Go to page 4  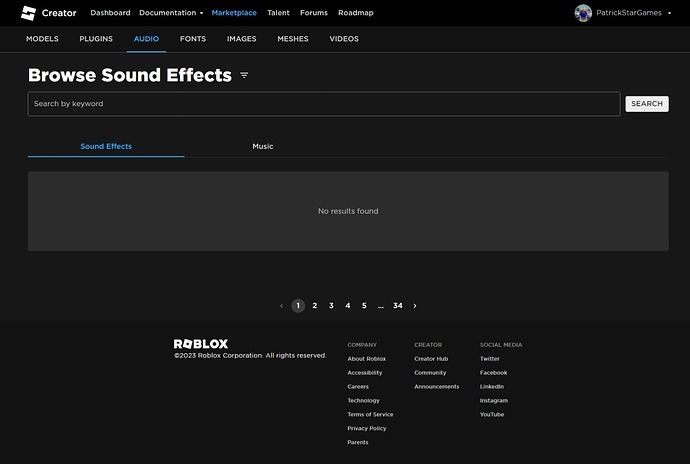pyautogui.click(x=348, y=306)
